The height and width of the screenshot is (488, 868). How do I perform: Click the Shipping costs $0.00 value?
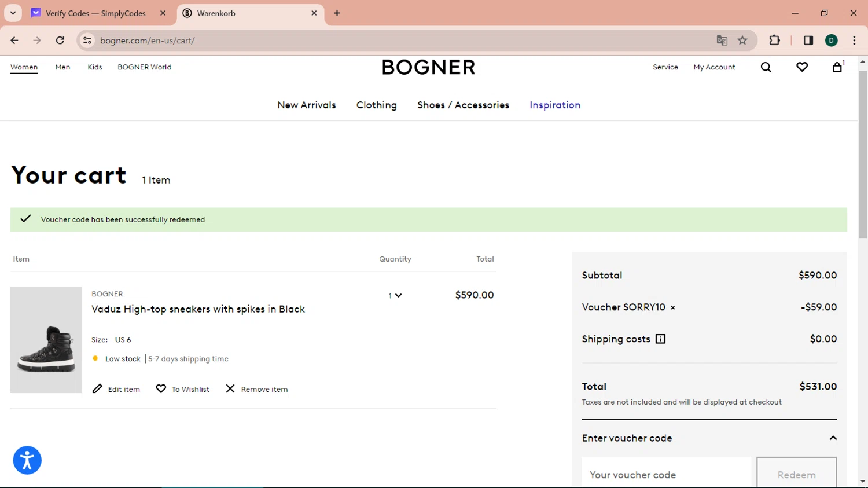pos(823,339)
